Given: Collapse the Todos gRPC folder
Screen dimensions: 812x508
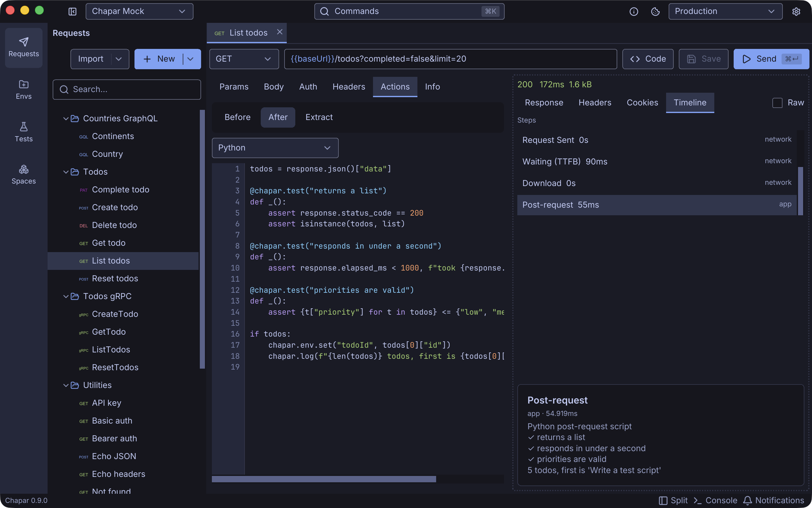Looking at the screenshot, I should click(66, 296).
